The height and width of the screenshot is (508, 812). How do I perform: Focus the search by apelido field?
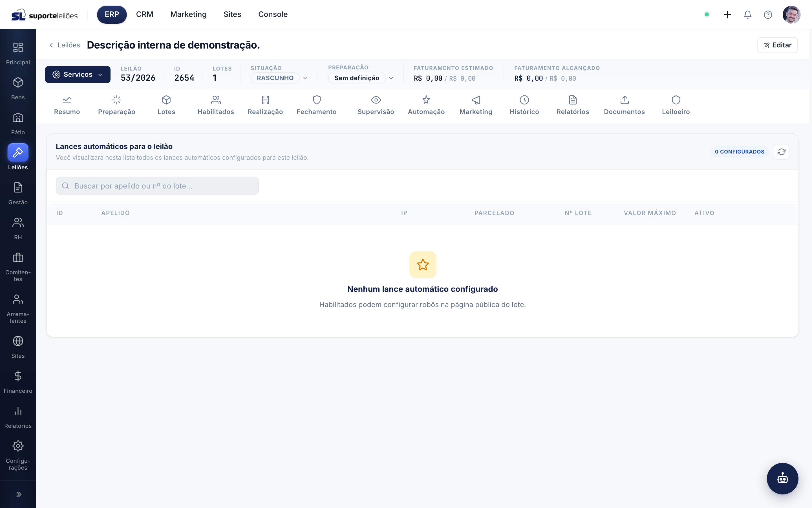(x=157, y=186)
